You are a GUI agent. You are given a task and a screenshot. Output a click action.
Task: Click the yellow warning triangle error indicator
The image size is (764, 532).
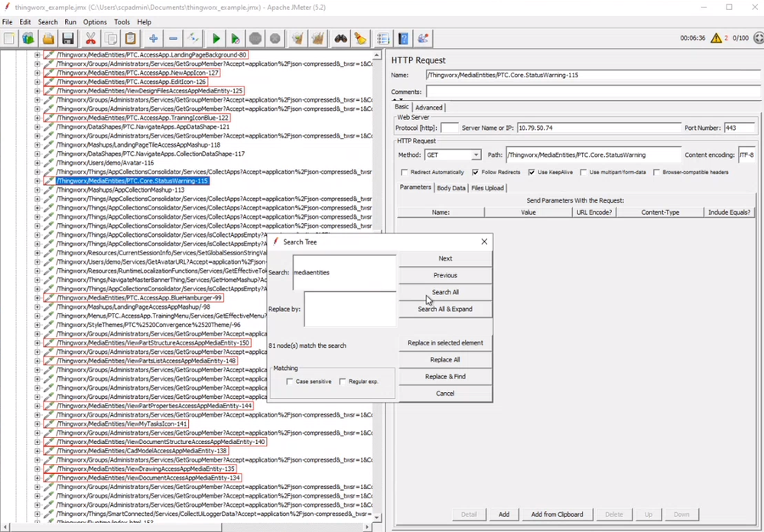717,37
